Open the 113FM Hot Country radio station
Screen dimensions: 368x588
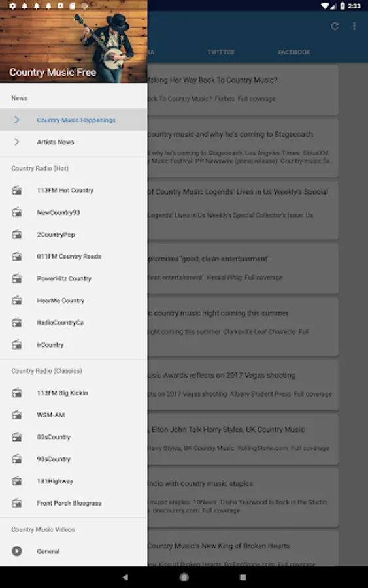click(x=73, y=191)
